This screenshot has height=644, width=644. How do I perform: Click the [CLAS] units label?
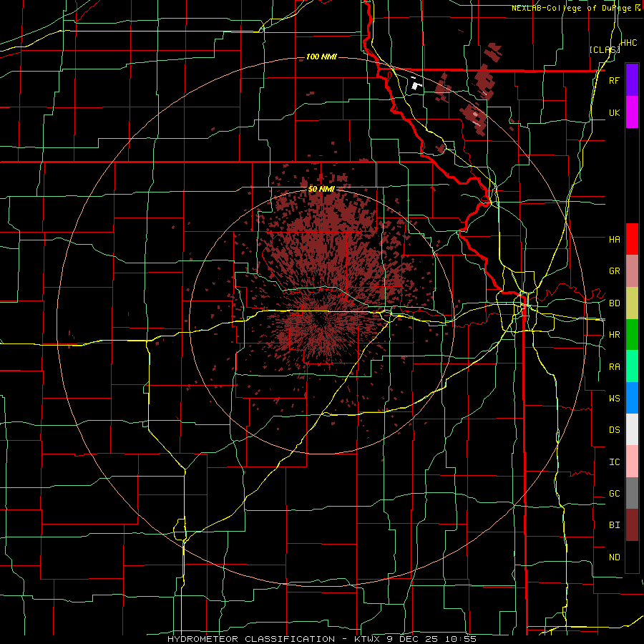click(605, 50)
